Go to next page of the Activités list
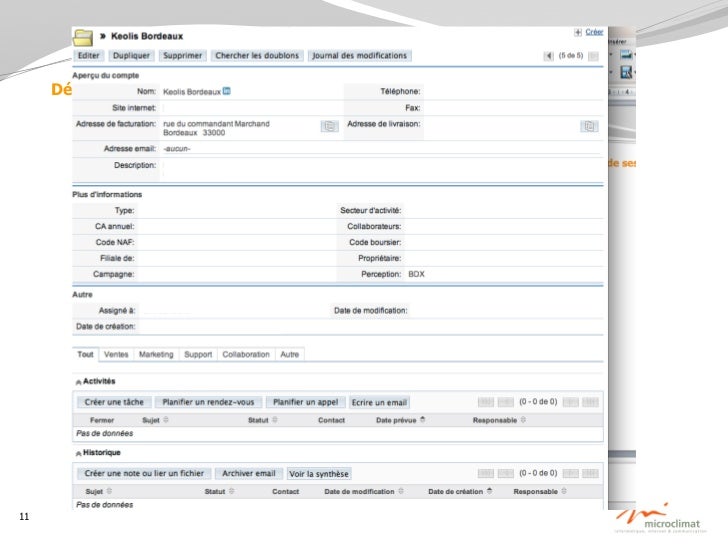 click(x=571, y=402)
